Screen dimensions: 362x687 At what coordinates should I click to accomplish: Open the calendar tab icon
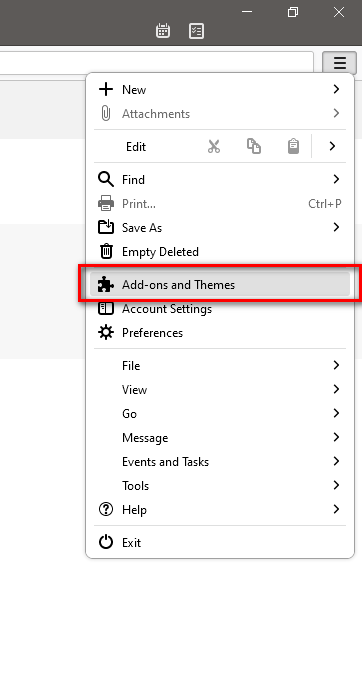point(163,31)
